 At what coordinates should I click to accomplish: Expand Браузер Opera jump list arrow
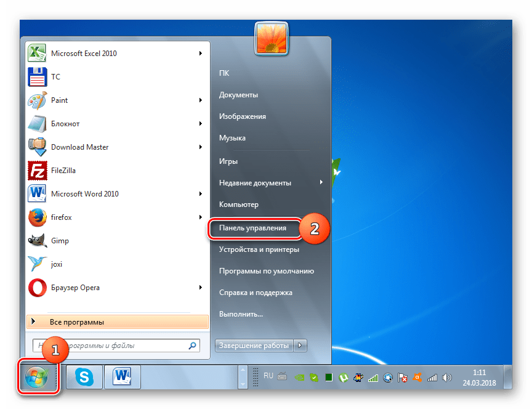pyautogui.click(x=201, y=288)
